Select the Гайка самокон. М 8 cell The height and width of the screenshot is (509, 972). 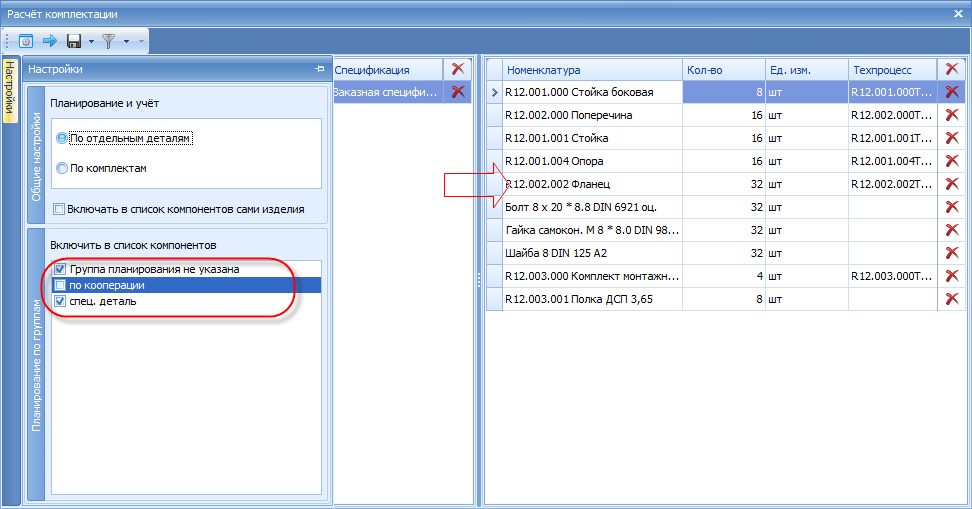(593, 230)
